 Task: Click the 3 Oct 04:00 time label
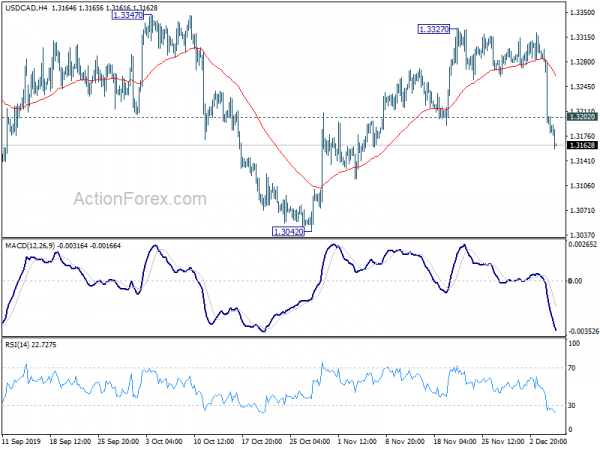164,441
